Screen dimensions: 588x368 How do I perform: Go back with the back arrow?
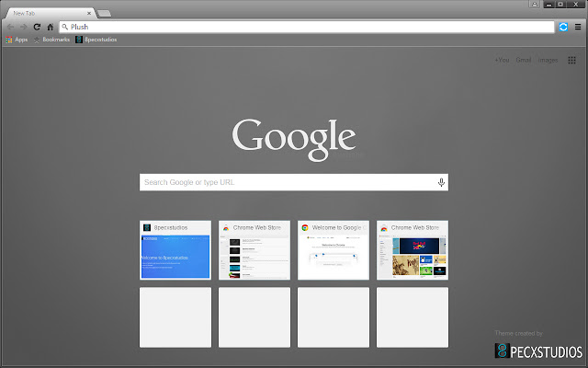coord(10,27)
